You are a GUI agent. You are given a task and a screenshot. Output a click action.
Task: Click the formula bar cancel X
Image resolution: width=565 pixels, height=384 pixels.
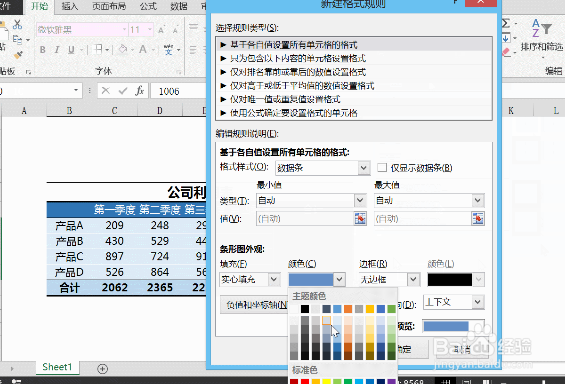tap(106, 91)
